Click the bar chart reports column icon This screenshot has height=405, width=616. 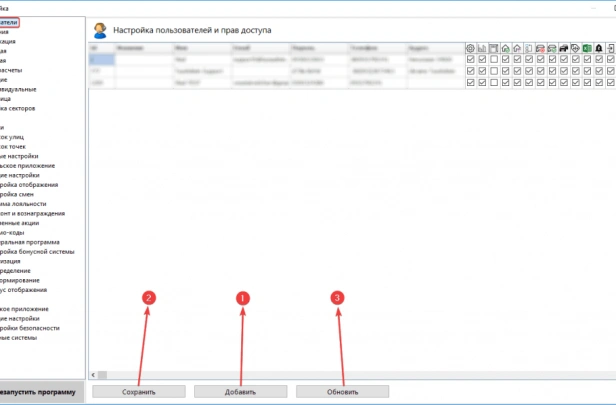483,47
